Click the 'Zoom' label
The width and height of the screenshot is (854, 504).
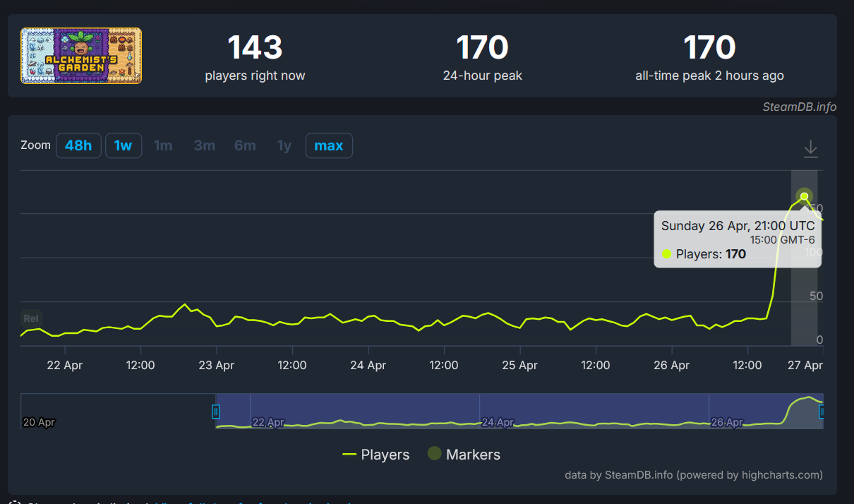click(x=36, y=145)
